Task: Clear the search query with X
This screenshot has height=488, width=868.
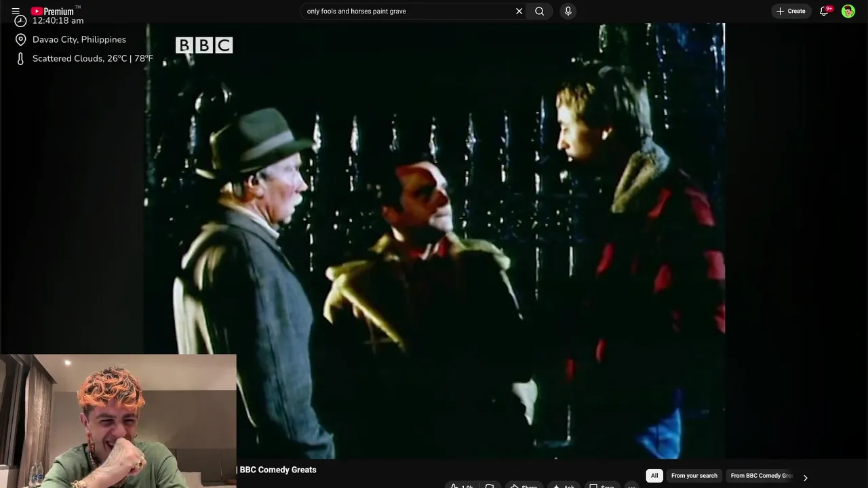Action: 519,11
